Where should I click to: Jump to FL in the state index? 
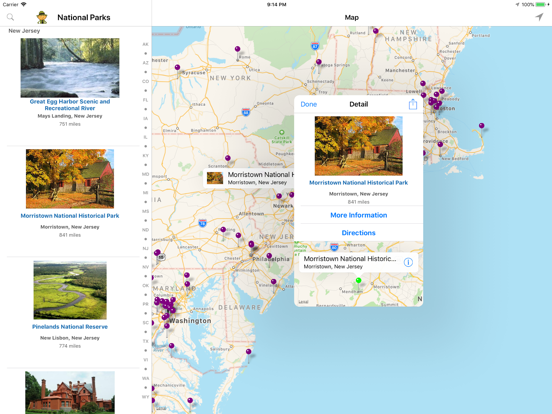(x=145, y=100)
